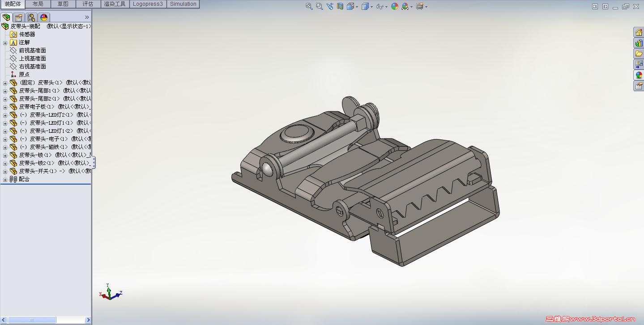Select the 皮带头-电子<1> component

[x=51, y=139]
